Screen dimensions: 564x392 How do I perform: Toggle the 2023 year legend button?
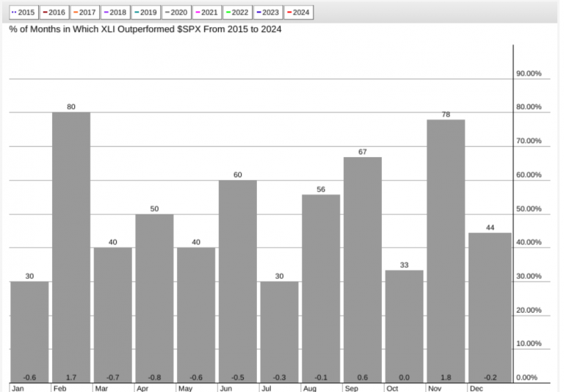[268, 12]
